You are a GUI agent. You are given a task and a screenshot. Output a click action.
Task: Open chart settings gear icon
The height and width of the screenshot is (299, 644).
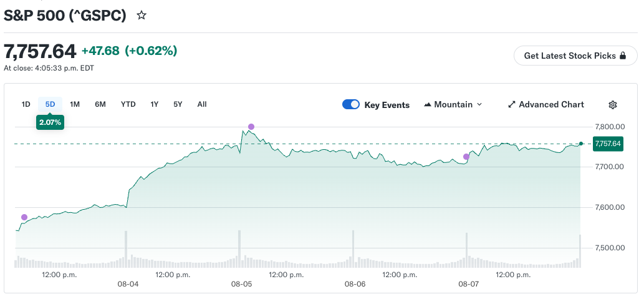click(613, 105)
